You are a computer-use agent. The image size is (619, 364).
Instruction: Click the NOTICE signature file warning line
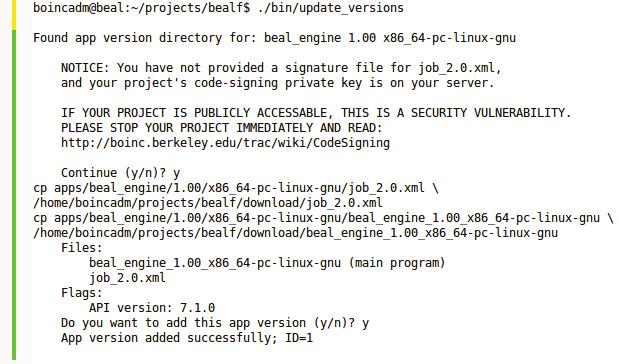(x=281, y=68)
